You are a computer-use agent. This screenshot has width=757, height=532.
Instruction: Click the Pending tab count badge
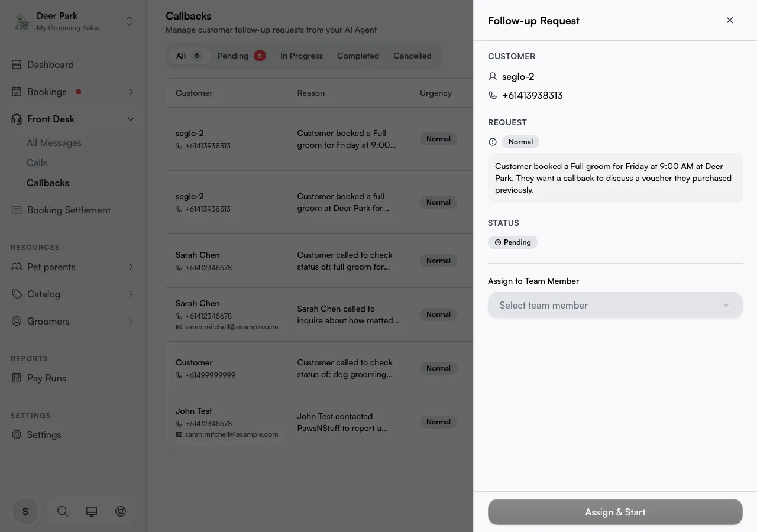[260, 56]
